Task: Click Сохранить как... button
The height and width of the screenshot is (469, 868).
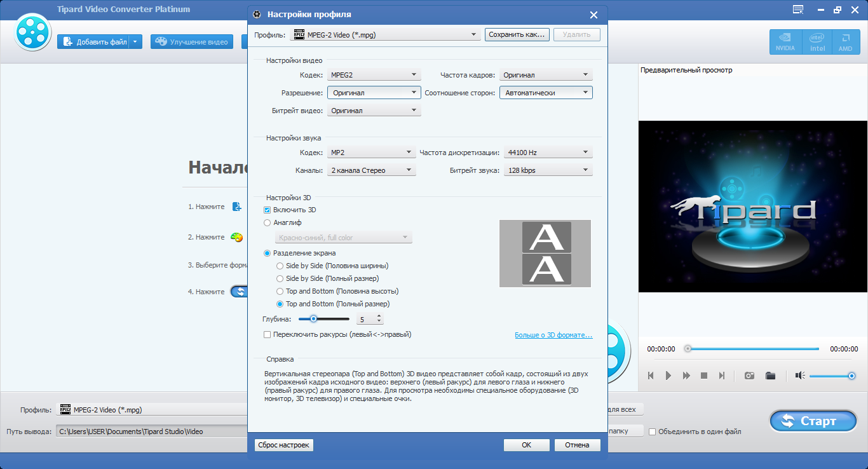Action: pos(517,35)
